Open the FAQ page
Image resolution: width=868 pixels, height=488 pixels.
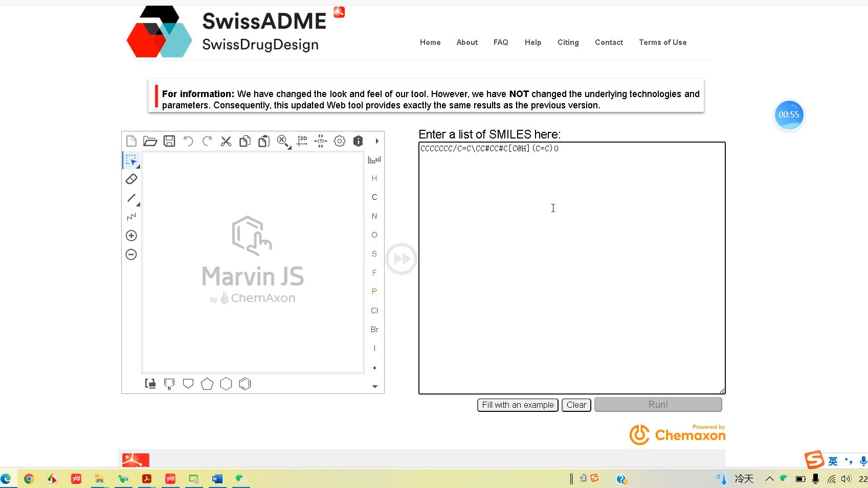coord(501,42)
